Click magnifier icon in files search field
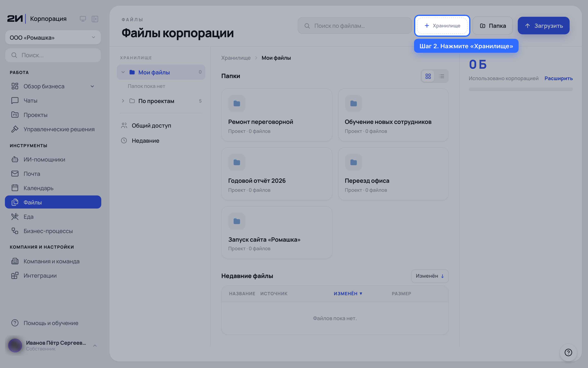The height and width of the screenshot is (368, 588). pos(307,26)
